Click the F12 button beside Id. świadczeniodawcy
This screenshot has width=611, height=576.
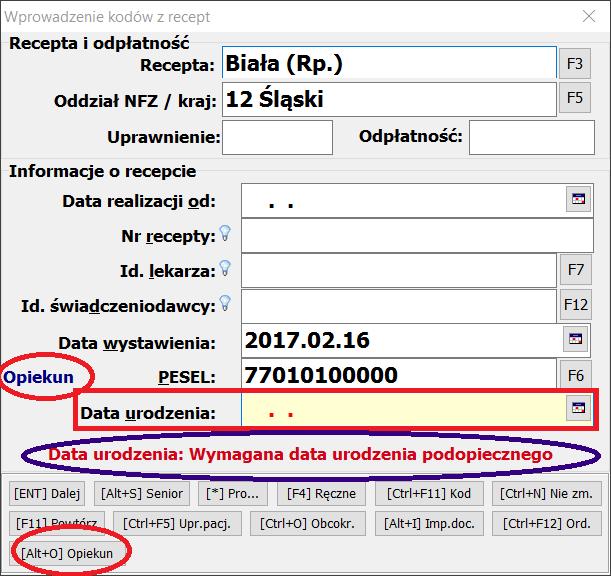[x=576, y=305]
